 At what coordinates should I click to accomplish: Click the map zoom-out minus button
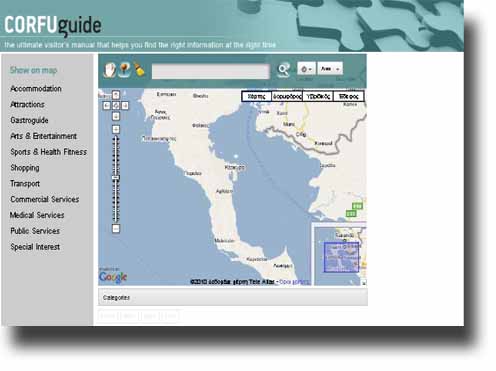click(116, 229)
